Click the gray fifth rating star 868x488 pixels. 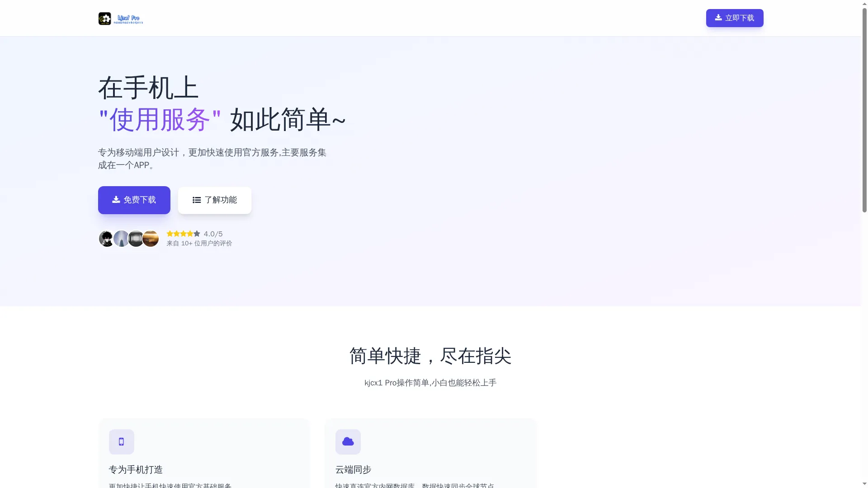[197, 234]
